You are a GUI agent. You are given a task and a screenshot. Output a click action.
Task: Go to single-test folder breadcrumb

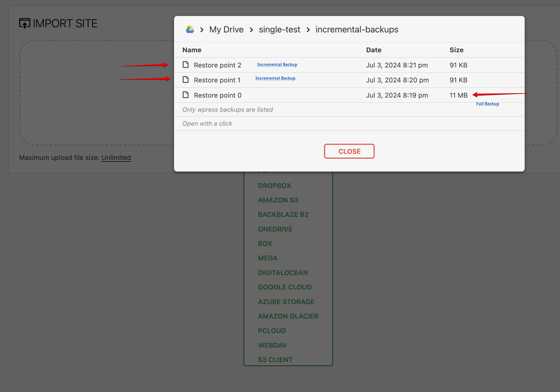tap(279, 30)
